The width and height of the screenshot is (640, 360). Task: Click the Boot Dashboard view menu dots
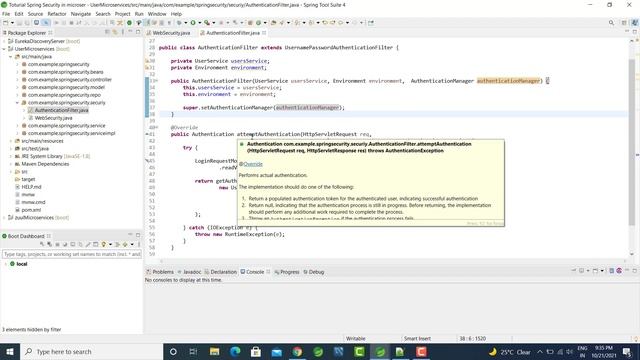pyautogui.click(x=139, y=244)
